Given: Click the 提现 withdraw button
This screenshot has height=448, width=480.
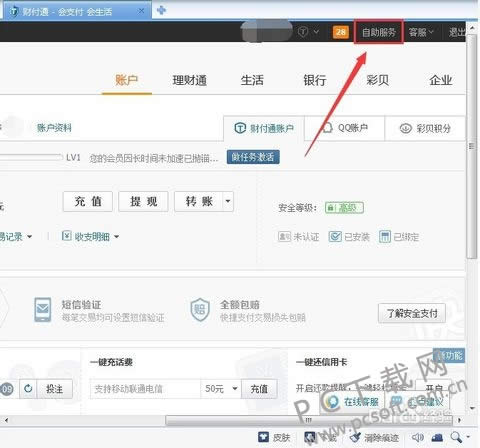Looking at the screenshot, I should pos(144,201).
